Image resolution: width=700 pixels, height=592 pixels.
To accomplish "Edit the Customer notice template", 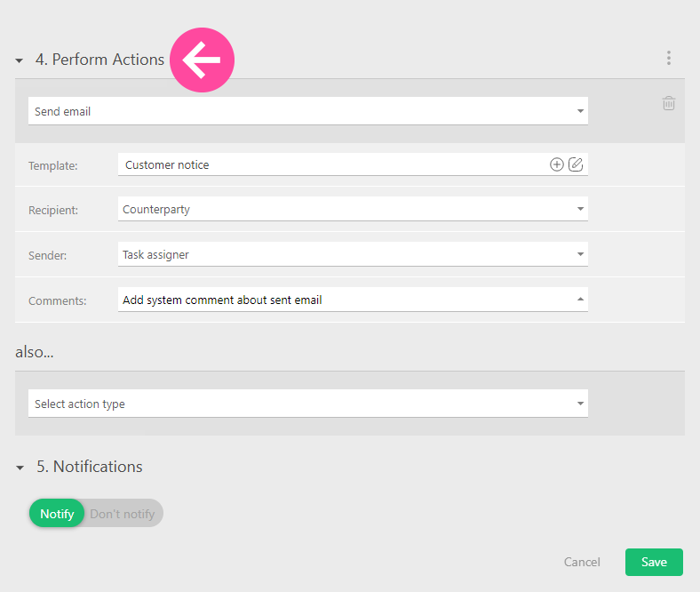I will [576, 164].
